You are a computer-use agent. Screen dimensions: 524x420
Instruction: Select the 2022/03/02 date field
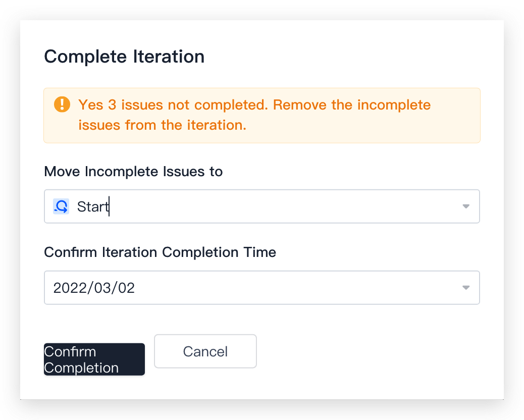pyautogui.click(x=262, y=288)
